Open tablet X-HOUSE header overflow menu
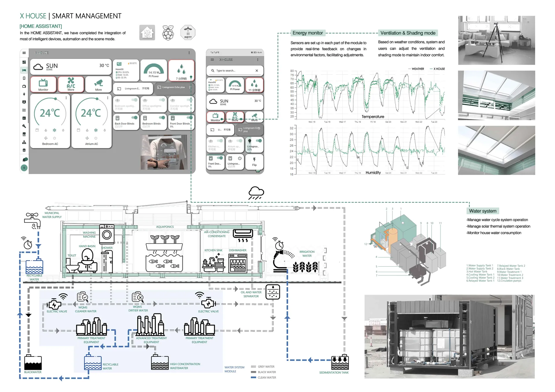The height and width of the screenshot is (392, 555). pos(189,53)
